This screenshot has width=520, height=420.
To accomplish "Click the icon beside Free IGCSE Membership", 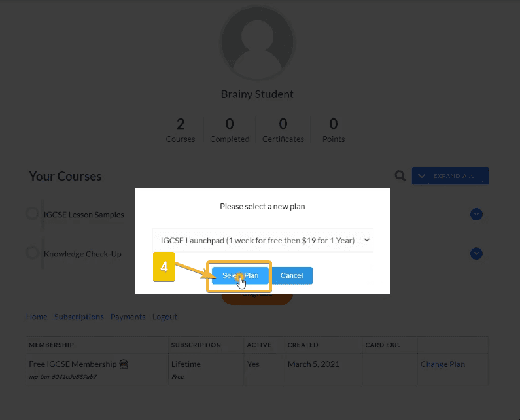I will (x=124, y=364).
